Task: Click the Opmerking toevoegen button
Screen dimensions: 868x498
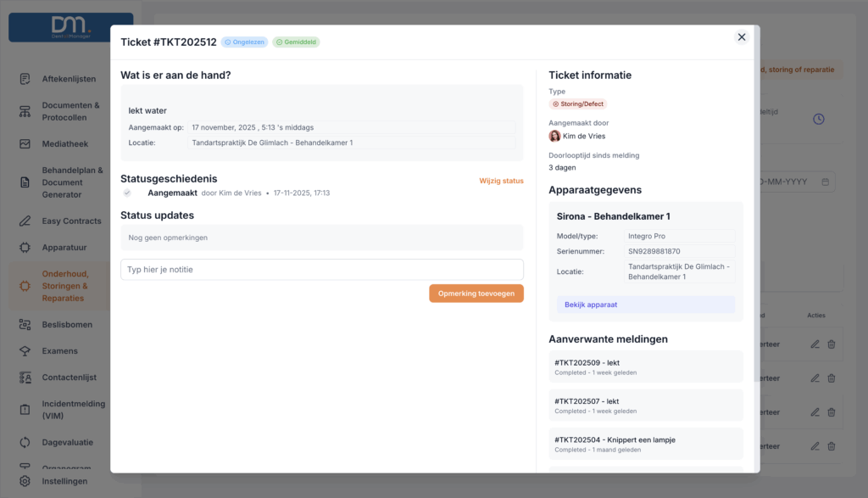Action: pyautogui.click(x=476, y=293)
